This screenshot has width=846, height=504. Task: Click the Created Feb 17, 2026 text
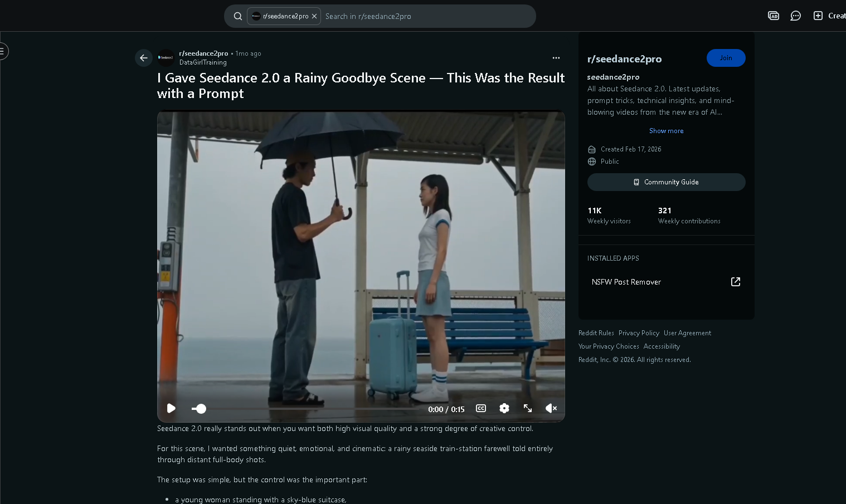pyautogui.click(x=631, y=149)
